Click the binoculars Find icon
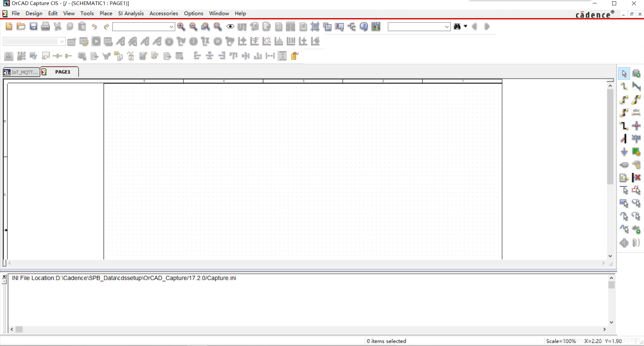This screenshot has height=346, width=644. [457, 27]
